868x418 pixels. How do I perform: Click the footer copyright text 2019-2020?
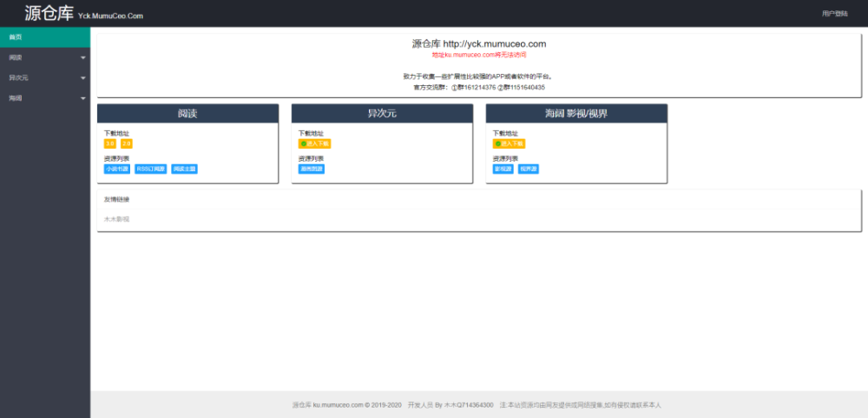tap(346, 405)
